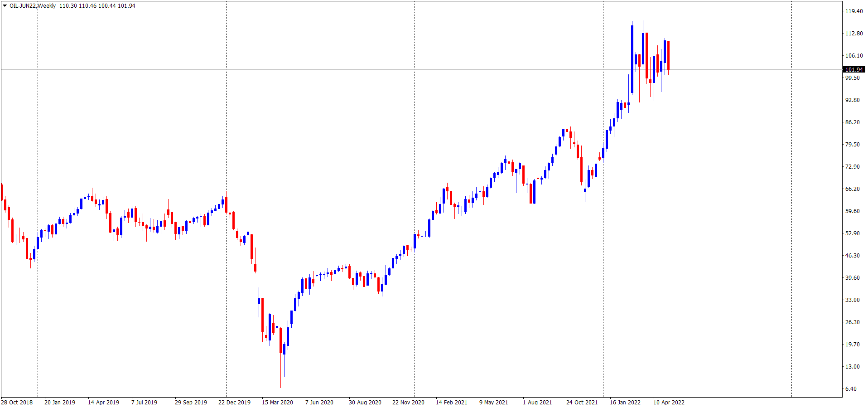This screenshot has width=868, height=408.
Task: Click the 29 Sep 2019 date label
Action: pos(191,403)
